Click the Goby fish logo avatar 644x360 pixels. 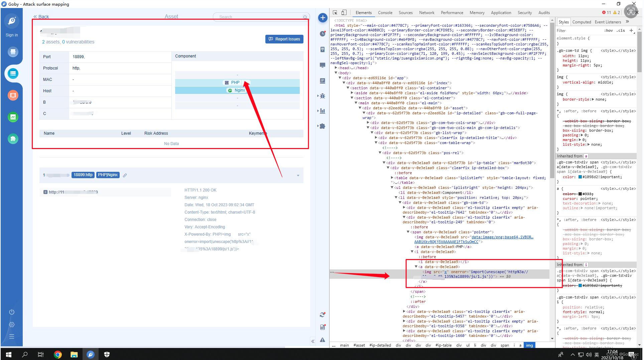coord(12,21)
